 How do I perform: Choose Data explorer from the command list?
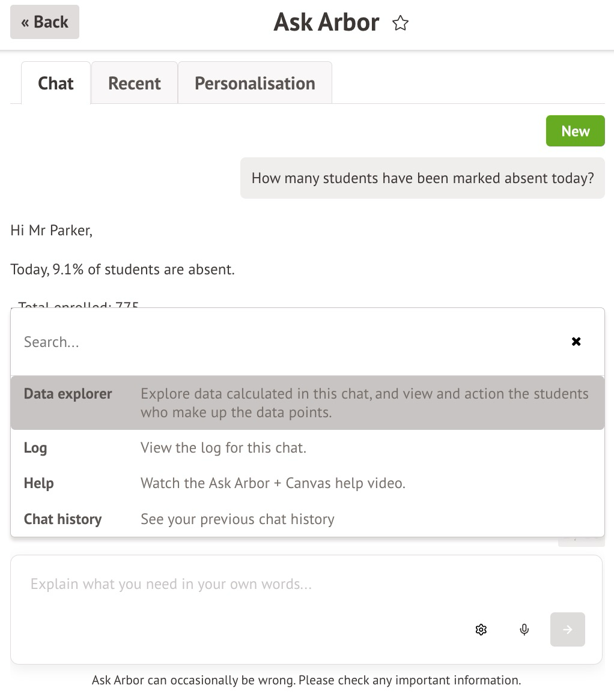pos(68,394)
